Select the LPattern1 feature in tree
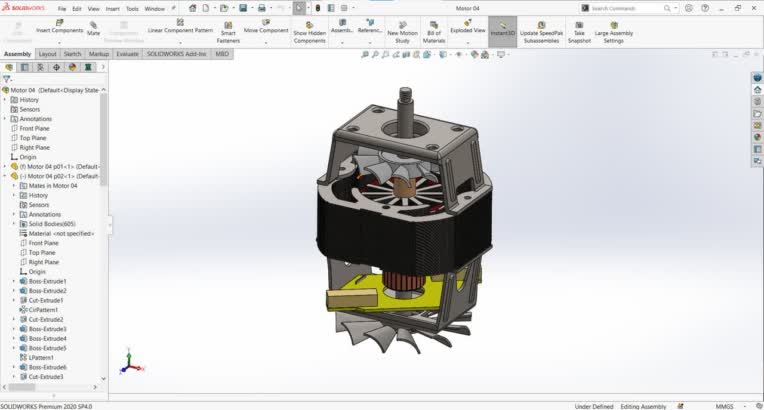Screen dimensions: 764x410 click(x=37, y=358)
